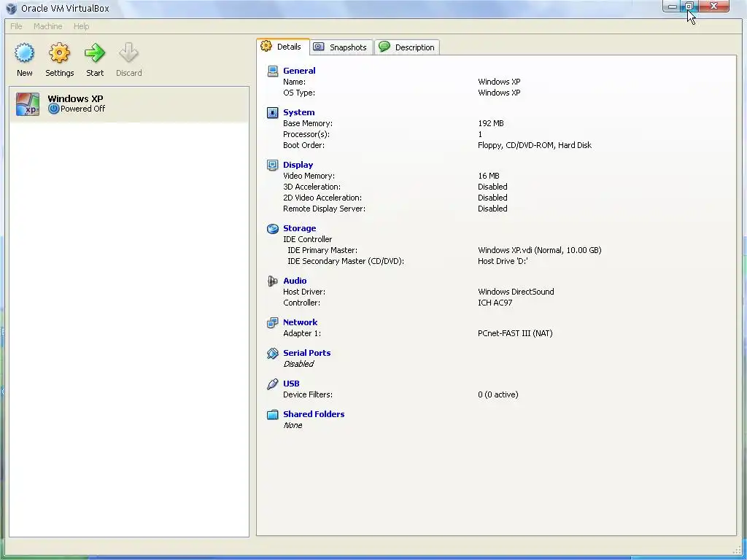Click the window minimize button
Viewport: 747px width, 560px height.
point(672,6)
